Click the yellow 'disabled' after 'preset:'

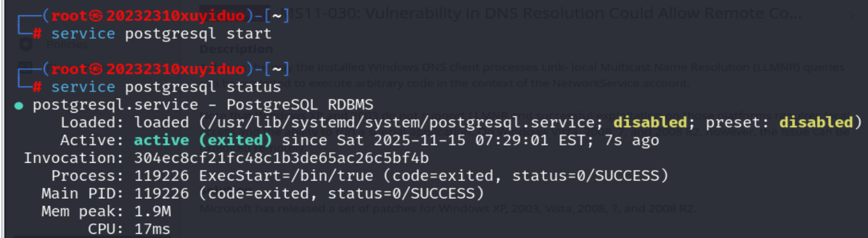click(x=816, y=123)
